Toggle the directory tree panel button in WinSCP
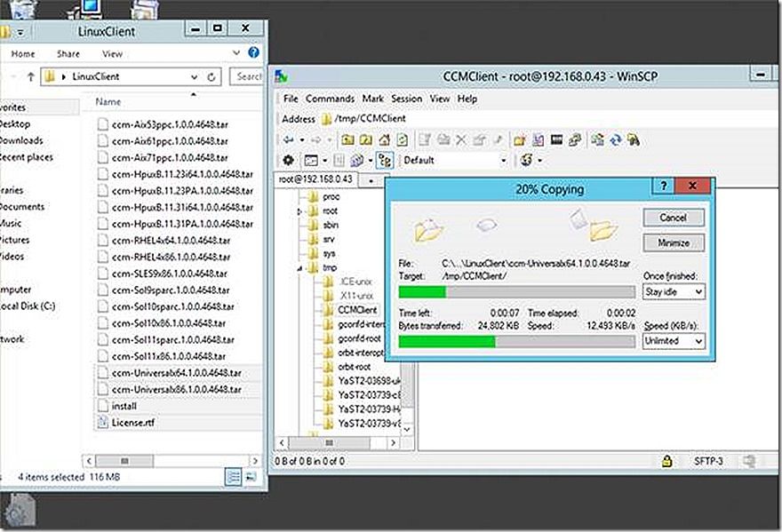The height and width of the screenshot is (532, 782). [x=385, y=160]
